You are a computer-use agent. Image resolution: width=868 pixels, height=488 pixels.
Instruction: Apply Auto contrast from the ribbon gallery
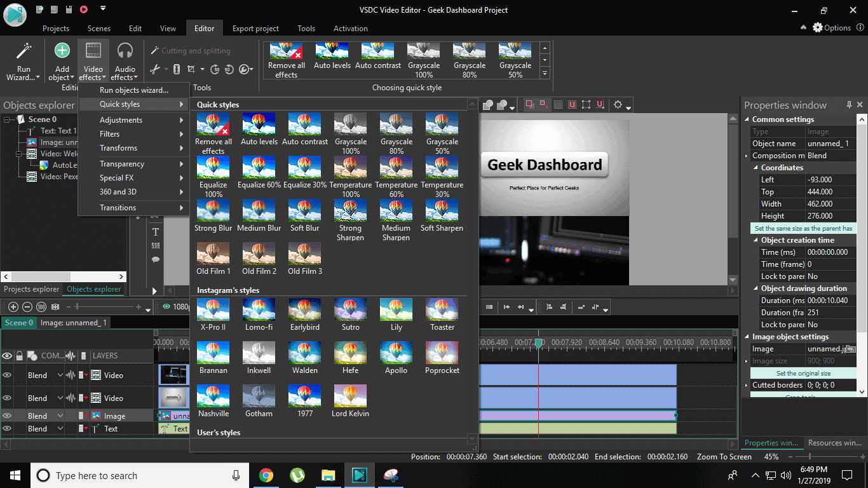click(x=378, y=57)
